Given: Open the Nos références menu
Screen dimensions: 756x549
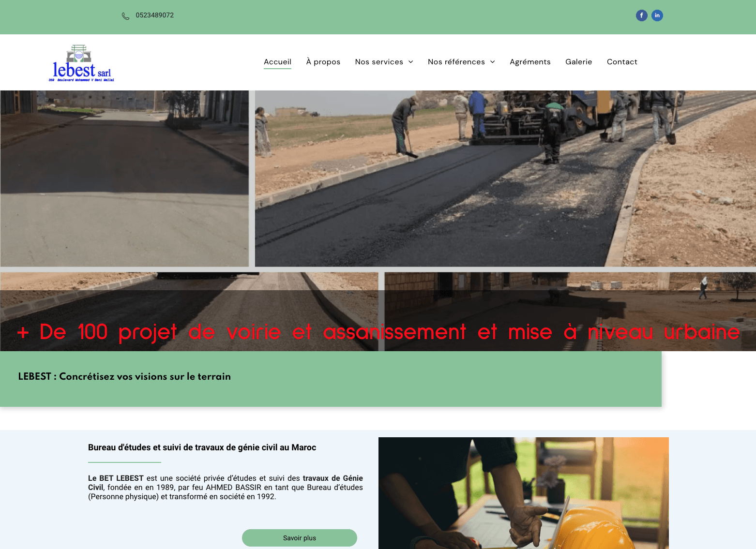Looking at the screenshot, I should pos(456,62).
